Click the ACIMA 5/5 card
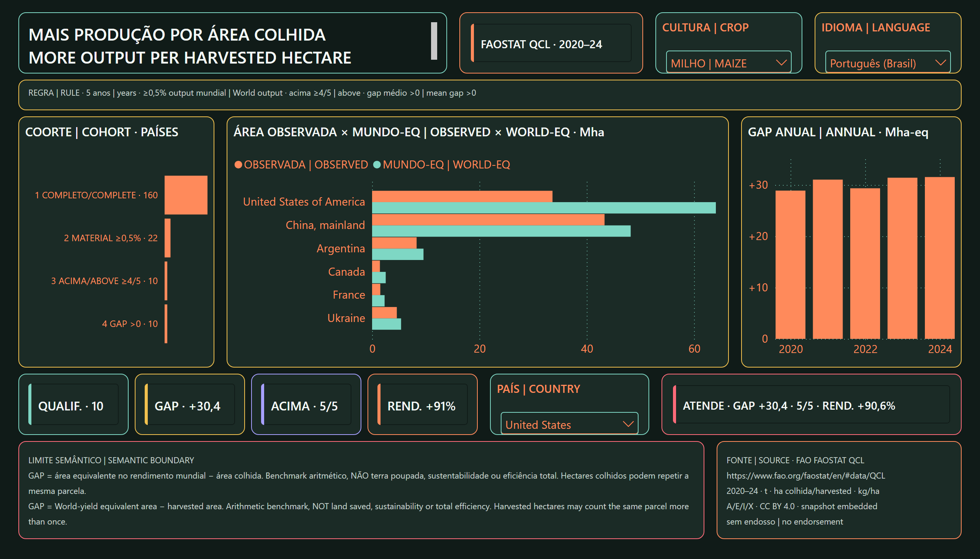Viewport: 980px width, 559px height. click(x=306, y=405)
